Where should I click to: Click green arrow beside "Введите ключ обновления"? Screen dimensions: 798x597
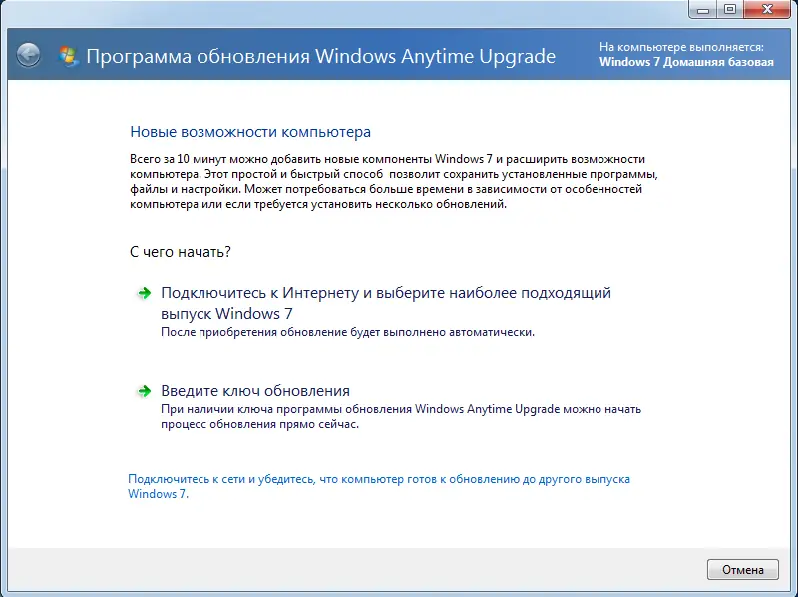point(145,390)
